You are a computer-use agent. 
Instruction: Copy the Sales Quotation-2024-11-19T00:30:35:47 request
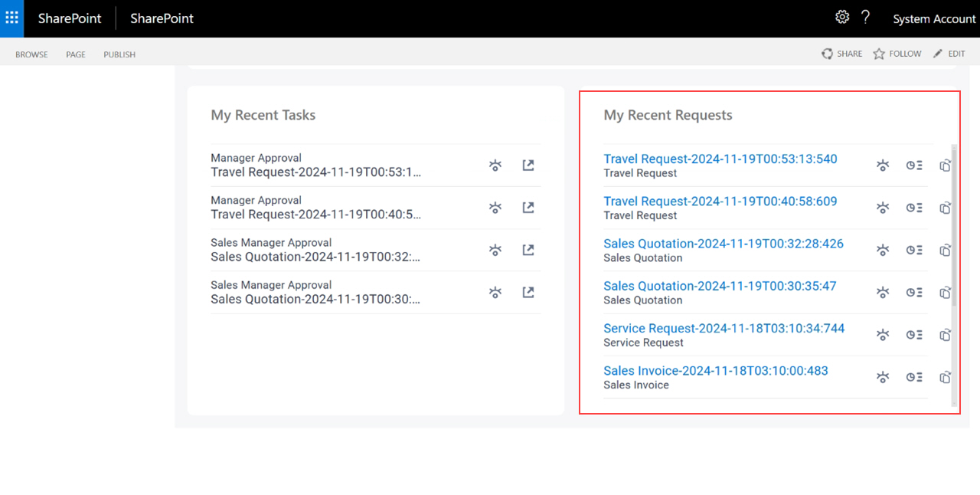point(945,292)
